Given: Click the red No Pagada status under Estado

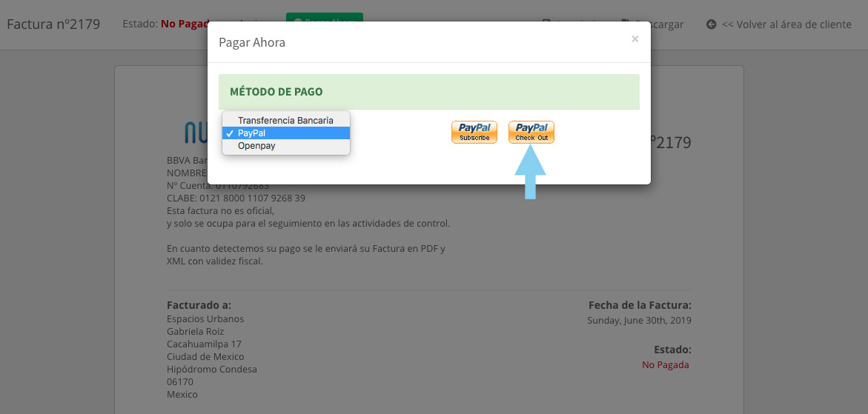Looking at the screenshot, I should [x=666, y=365].
